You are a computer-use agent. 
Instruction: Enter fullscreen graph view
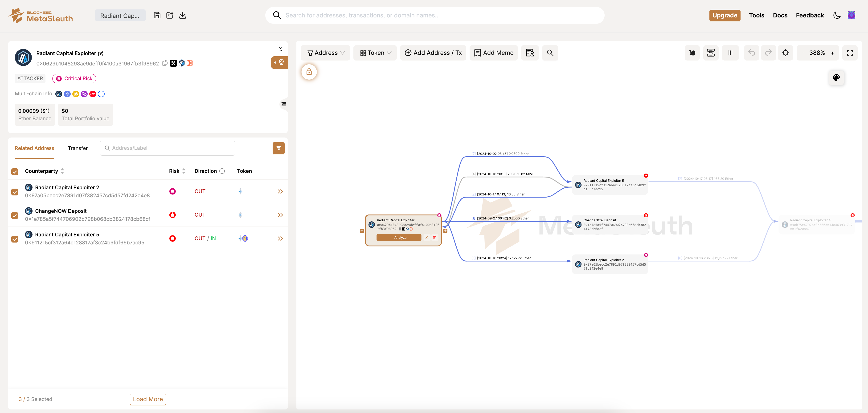[x=849, y=53]
